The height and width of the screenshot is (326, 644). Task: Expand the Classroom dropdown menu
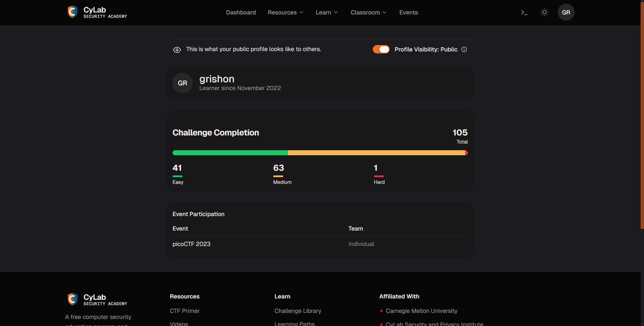[368, 12]
